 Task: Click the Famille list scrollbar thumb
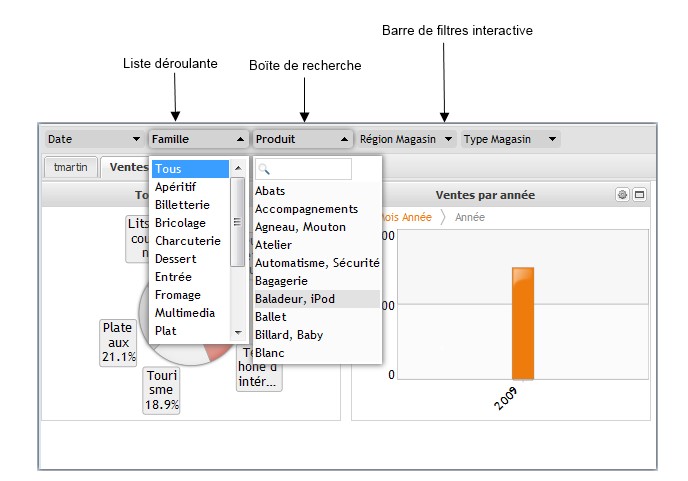[238, 220]
